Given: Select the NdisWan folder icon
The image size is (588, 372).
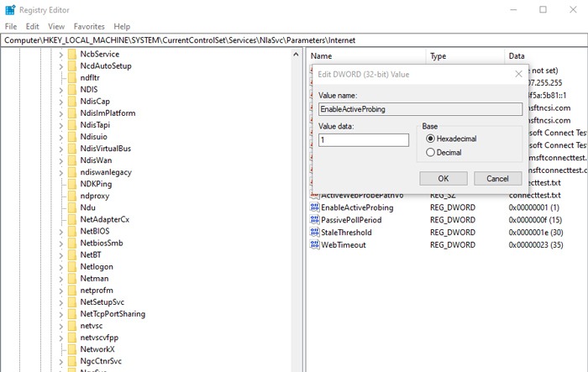Looking at the screenshot, I should 72,160.
